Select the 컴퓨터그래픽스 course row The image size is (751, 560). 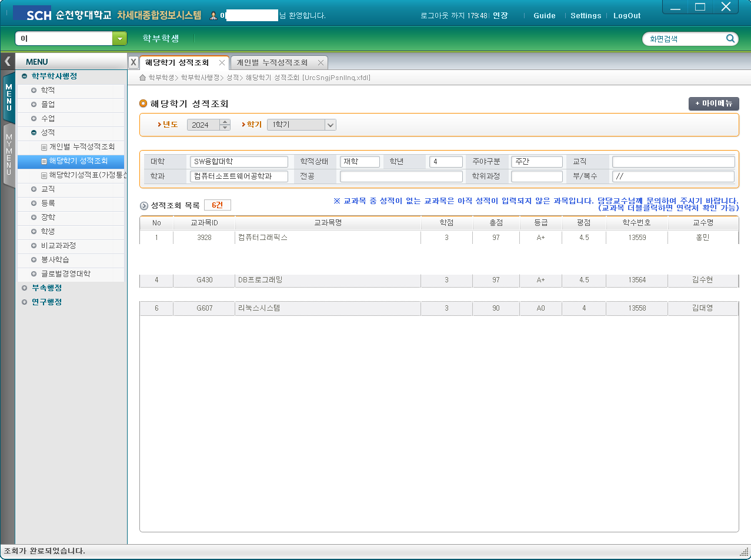[x=439, y=237]
